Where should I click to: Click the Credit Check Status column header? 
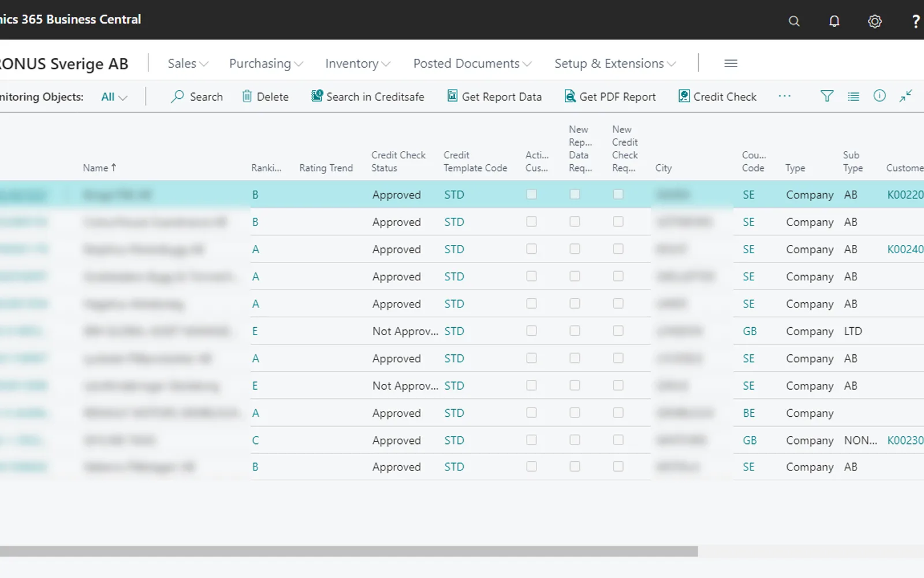pos(398,161)
